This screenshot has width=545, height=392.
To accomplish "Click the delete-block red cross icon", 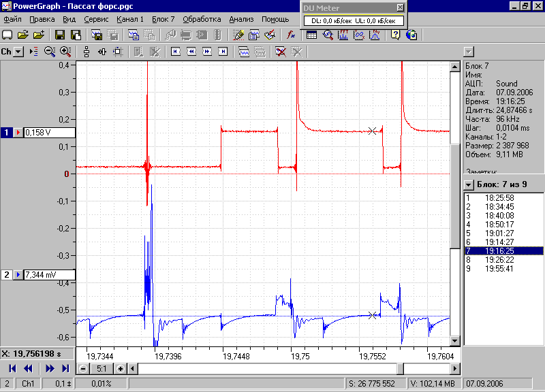I will point(281,52).
